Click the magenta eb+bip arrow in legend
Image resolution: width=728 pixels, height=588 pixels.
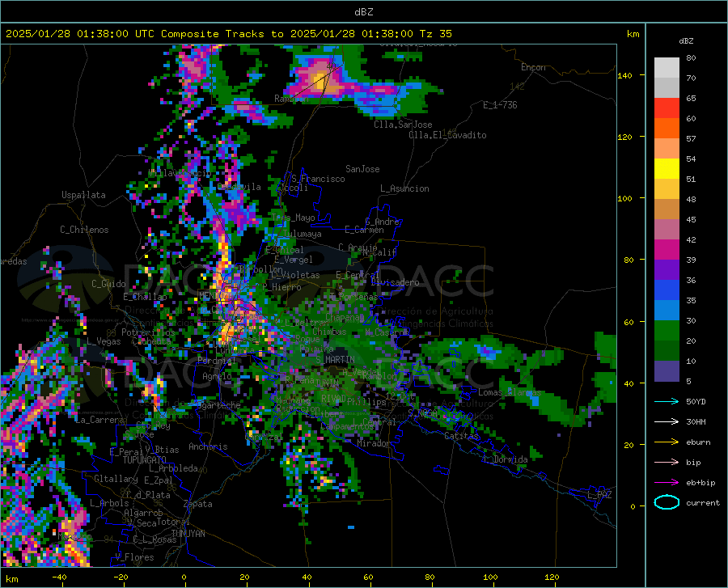tap(667, 482)
